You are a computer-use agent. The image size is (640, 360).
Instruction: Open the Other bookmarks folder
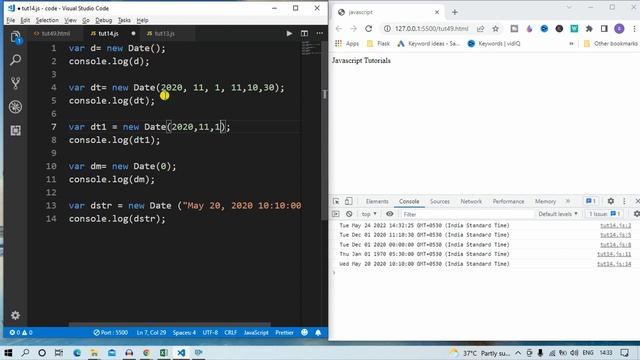[611, 44]
